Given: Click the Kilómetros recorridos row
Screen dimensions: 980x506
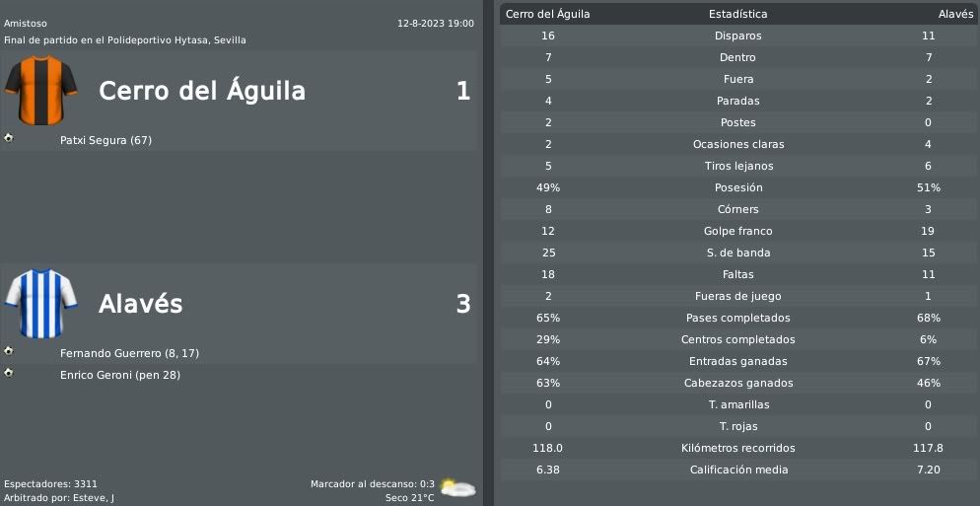Looking at the screenshot, I should [738, 448].
